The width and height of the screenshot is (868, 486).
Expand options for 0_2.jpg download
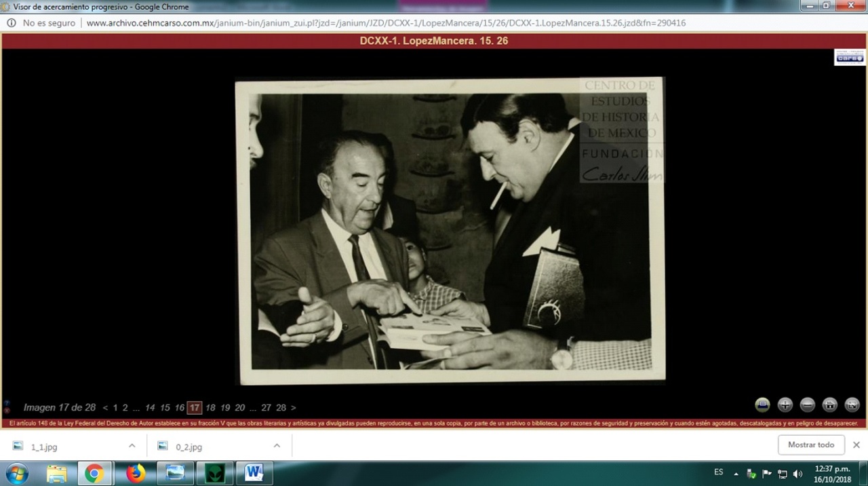point(277,446)
